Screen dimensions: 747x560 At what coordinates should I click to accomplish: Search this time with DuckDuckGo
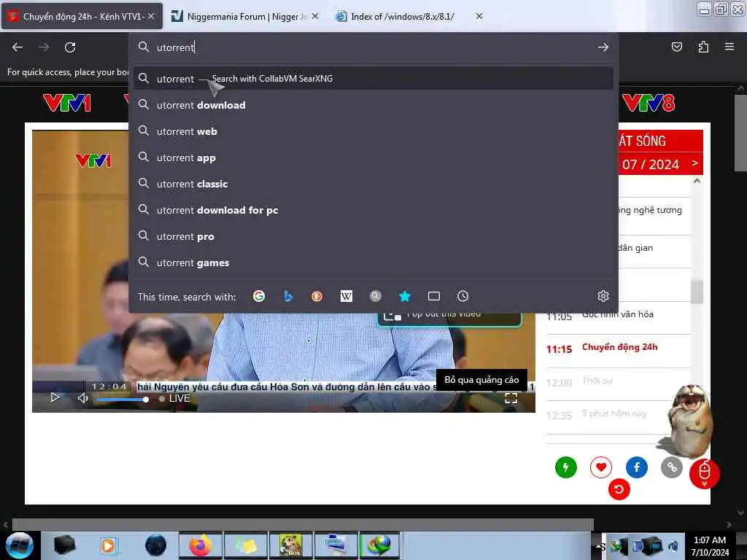point(317,296)
